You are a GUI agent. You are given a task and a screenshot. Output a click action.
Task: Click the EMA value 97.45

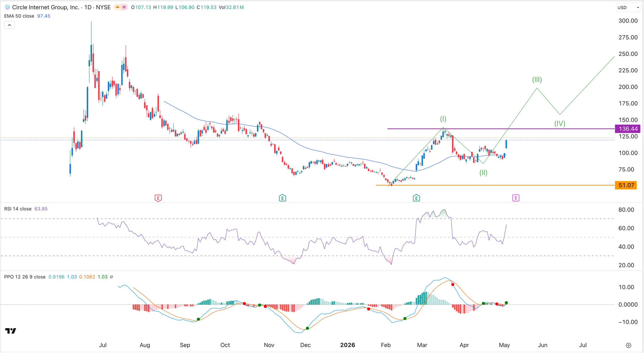pos(44,16)
